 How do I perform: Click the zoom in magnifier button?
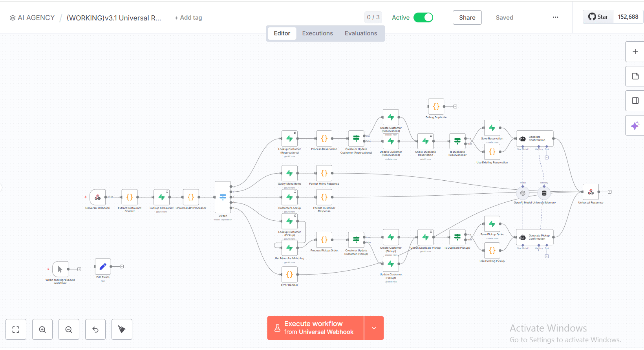[42, 330]
